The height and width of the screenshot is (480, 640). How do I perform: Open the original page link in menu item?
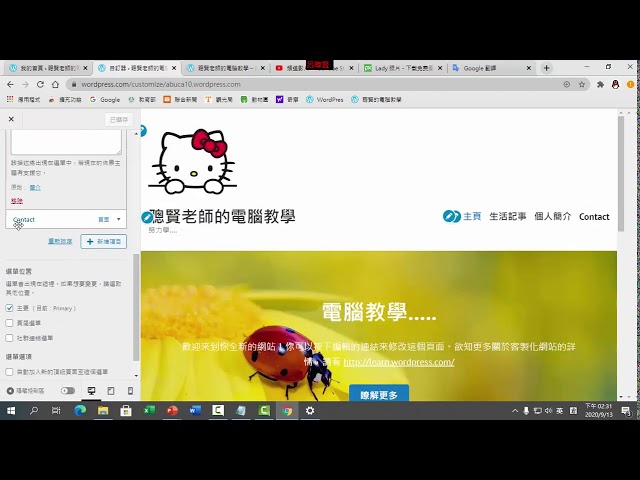pyautogui.click(x=35, y=187)
